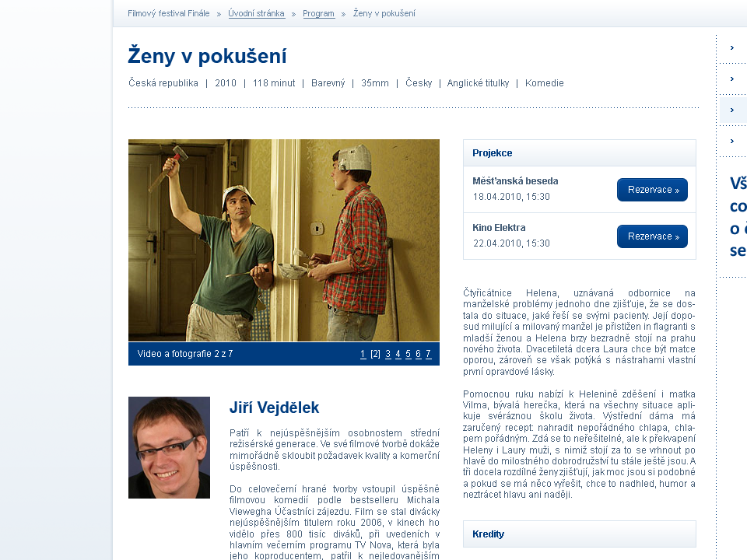Go to Úvodní stránka breadcrumb link
The image size is (747, 560).
point(256,13)
